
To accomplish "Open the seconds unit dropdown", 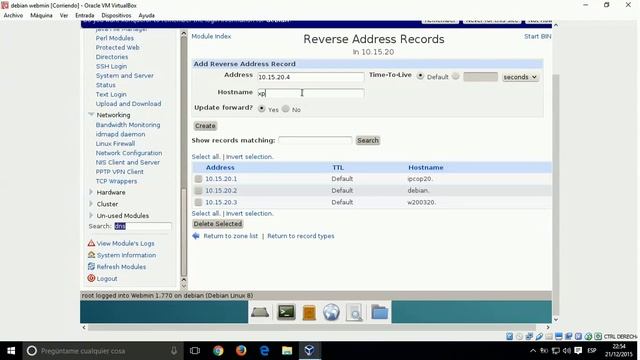I will [x=520, y=77].
